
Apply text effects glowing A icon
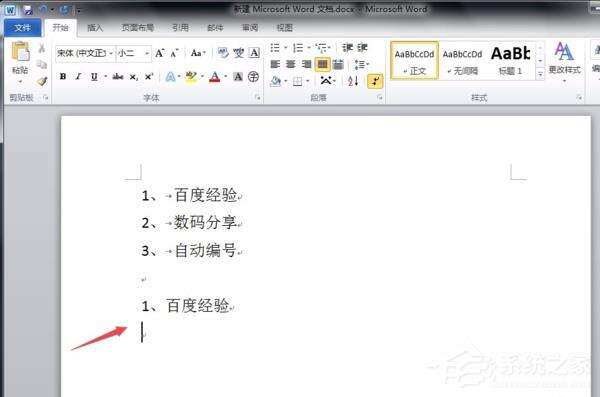[170, 77]
